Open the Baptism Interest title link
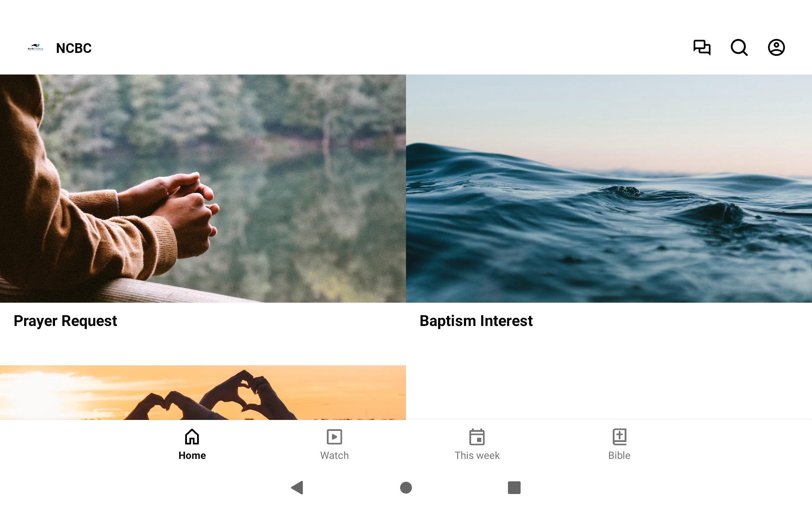The width and height of the screenshot is (812, 508). [x=476, y=321]
